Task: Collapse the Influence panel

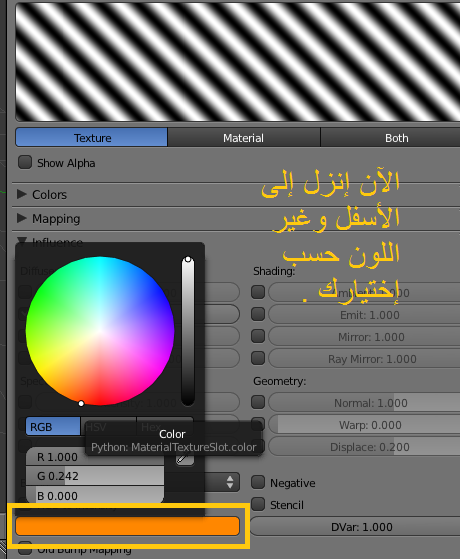Action: [22, 242]
